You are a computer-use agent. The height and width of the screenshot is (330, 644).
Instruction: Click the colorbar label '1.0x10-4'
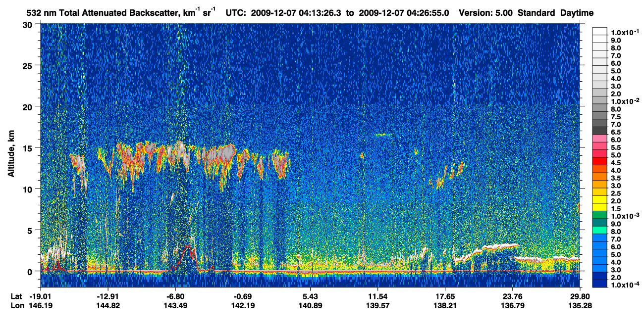click(625, 285)
